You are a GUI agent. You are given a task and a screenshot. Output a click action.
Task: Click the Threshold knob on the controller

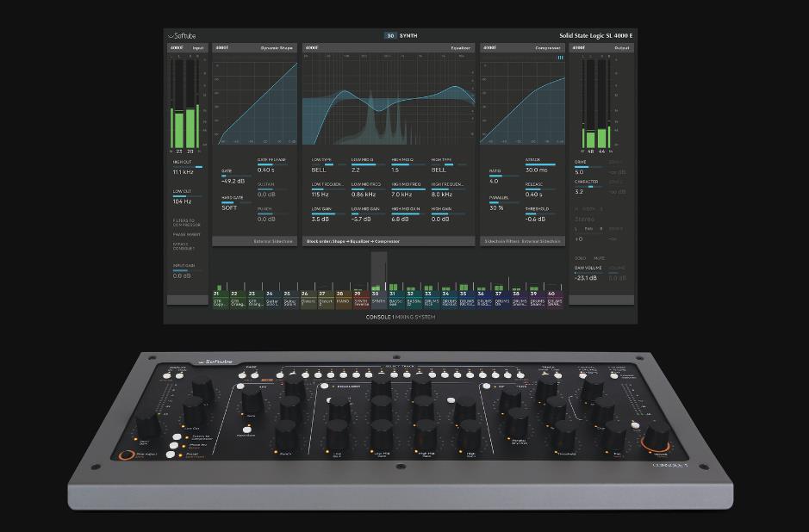[x=564, y=436]
